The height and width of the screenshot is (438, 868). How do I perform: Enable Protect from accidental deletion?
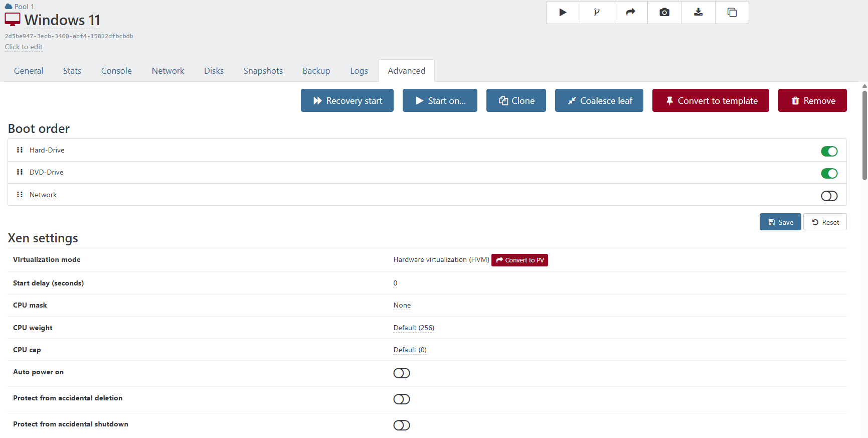pyautogui.click(x=402, y=399)
